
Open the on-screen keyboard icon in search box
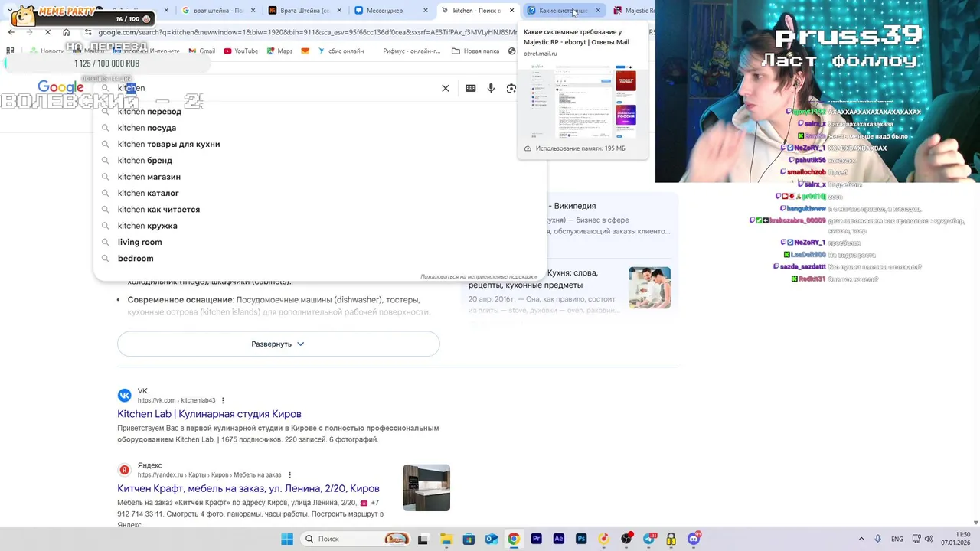point(470,88)
